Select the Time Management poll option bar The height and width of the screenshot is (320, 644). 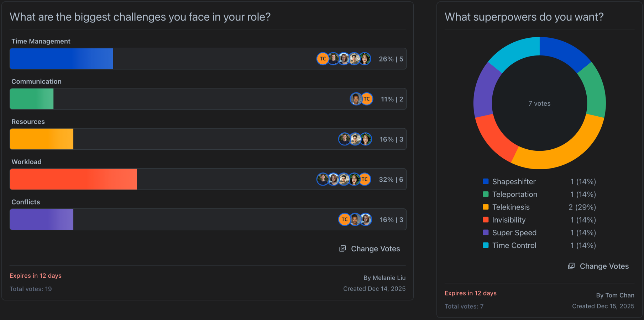208,59
